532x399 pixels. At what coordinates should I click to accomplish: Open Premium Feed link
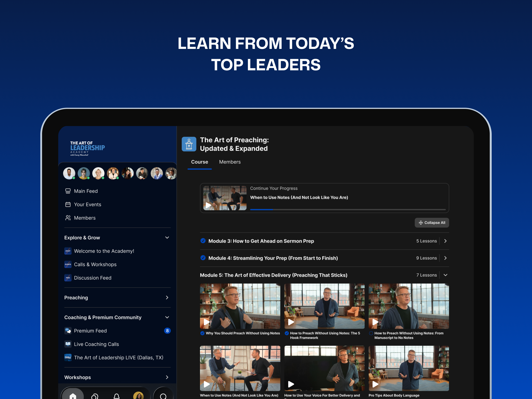point(90,331)
